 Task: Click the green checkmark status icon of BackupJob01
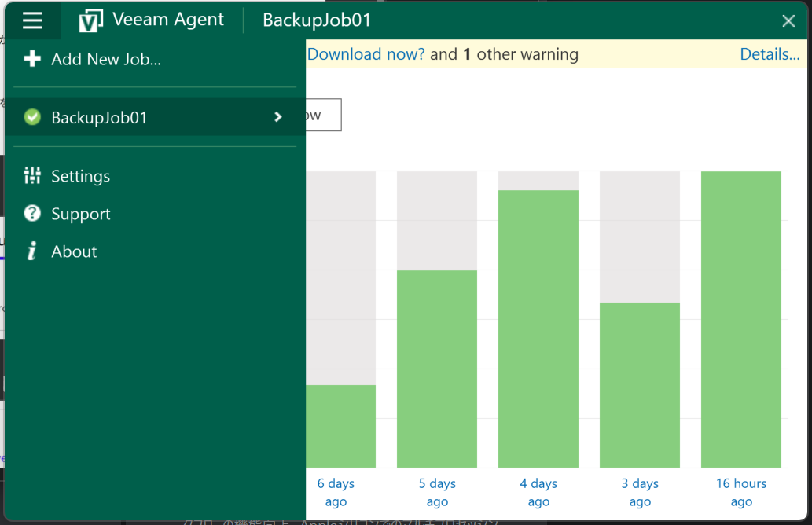coord(32,117)
